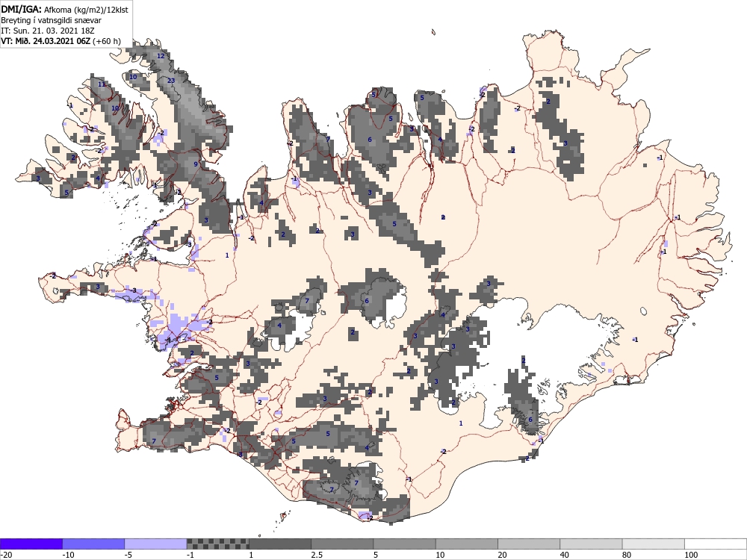747x560 pixels.
Task: Click the '2.5' legend scale label
Action: coord(316,555)
